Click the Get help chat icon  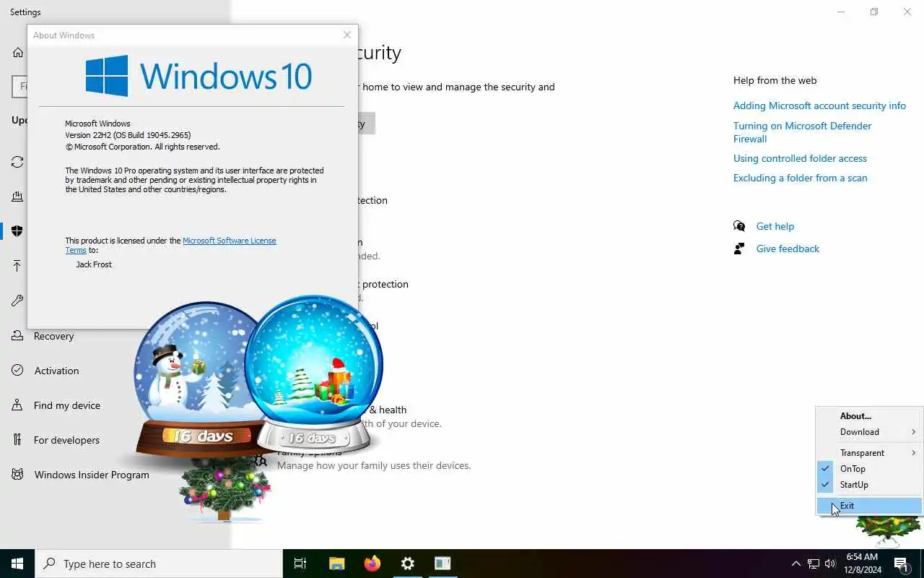click(739, 226)
